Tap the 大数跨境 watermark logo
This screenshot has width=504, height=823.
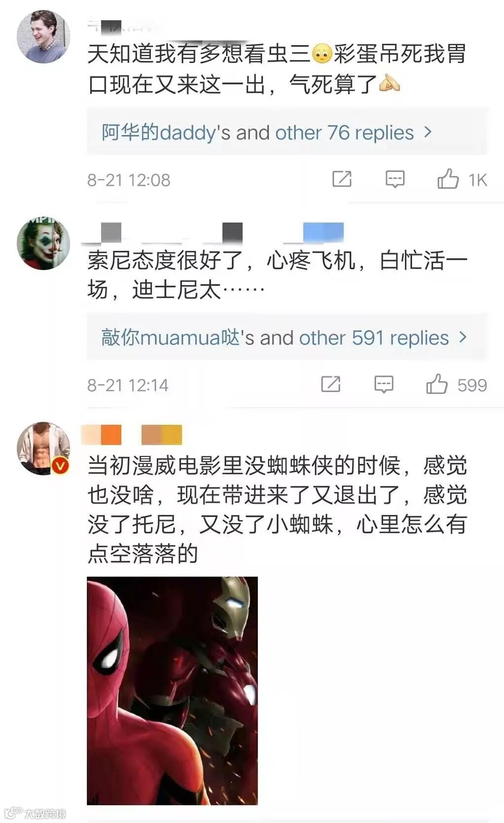(35, 813)
